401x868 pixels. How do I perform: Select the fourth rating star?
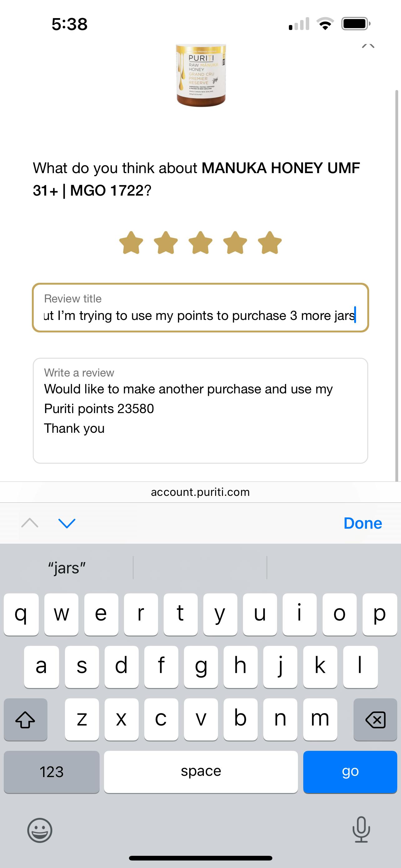coord(235,242)
